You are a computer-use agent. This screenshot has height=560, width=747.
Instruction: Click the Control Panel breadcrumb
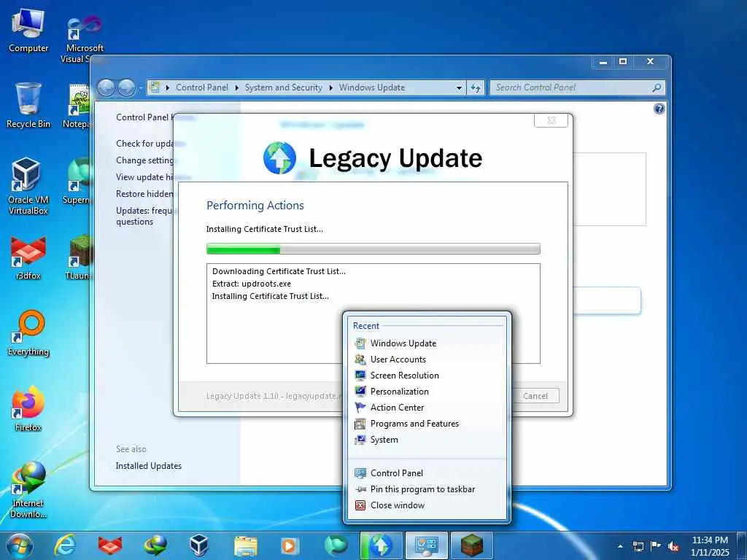click(202, 87)
